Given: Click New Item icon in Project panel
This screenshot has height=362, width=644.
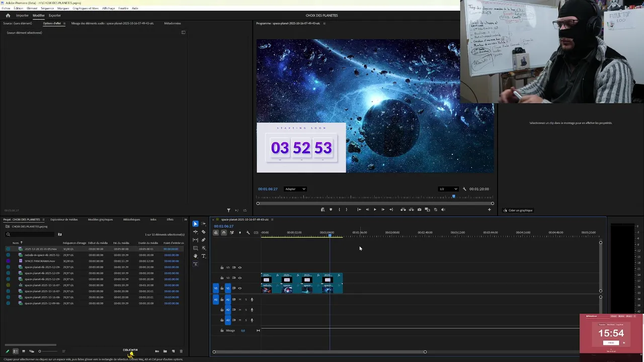Looking at the screenshot, I should (173, 351).
